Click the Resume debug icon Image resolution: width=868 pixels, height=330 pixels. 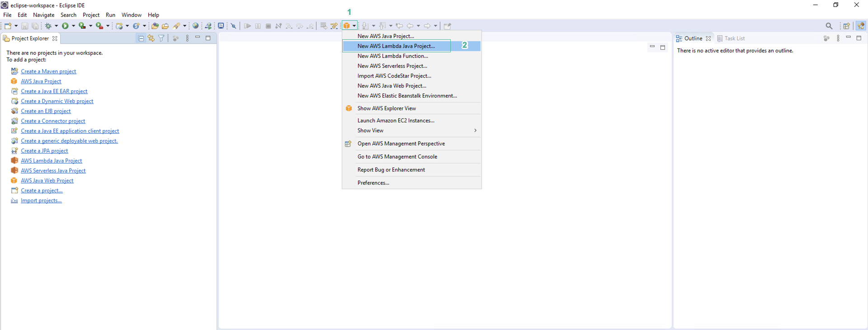247,26
